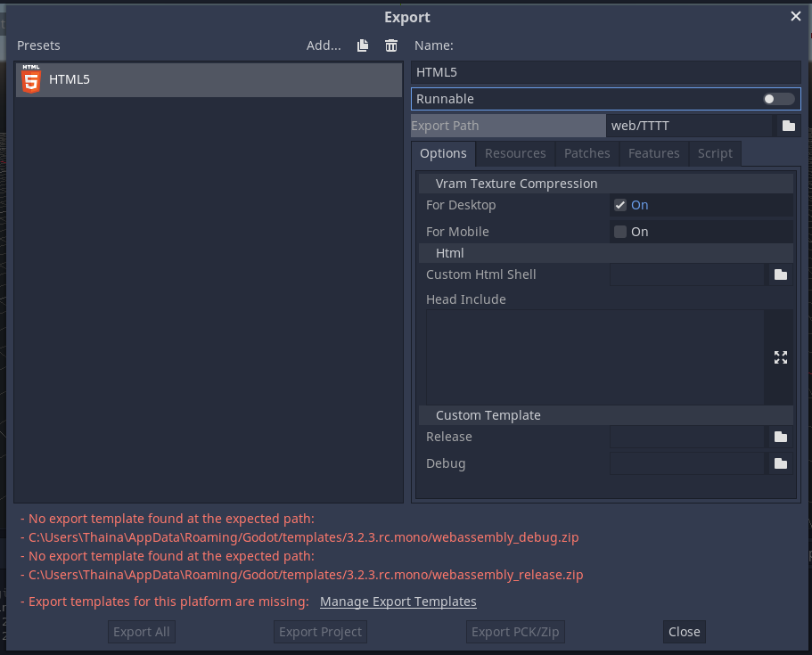Screen dimensions: 812x655
Task: Click the Export All button
Action: (x=141, y=631)
